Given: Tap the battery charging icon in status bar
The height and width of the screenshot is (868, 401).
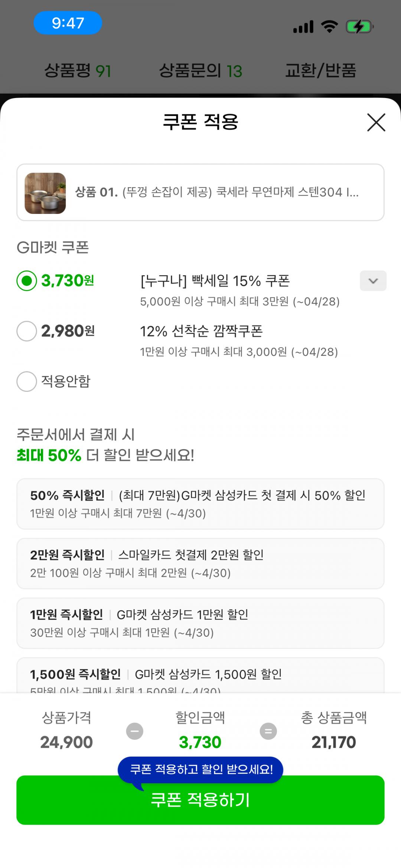Looking at the screenshot, I should pos(359,27).
